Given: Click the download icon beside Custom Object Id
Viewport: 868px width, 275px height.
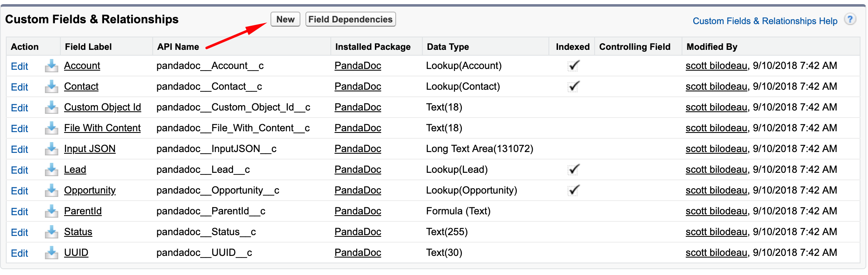Looking at the screenshot, I should [51, 107].
